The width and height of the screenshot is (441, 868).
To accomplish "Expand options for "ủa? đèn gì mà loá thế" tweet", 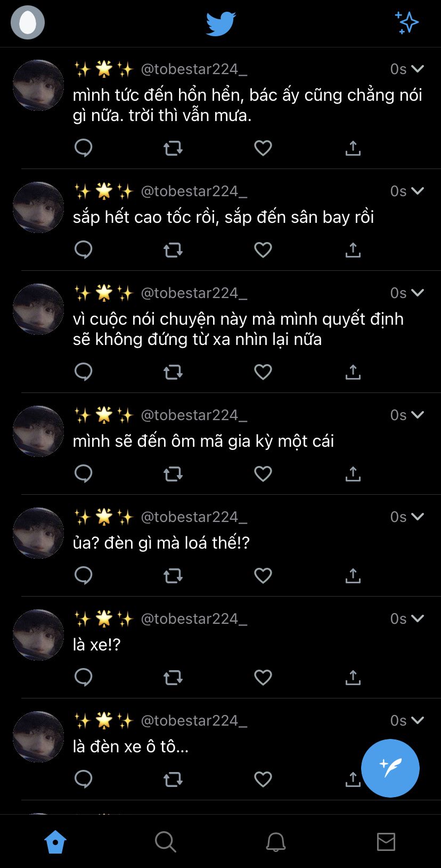I will pyautogui.click(x=418, y=517).
